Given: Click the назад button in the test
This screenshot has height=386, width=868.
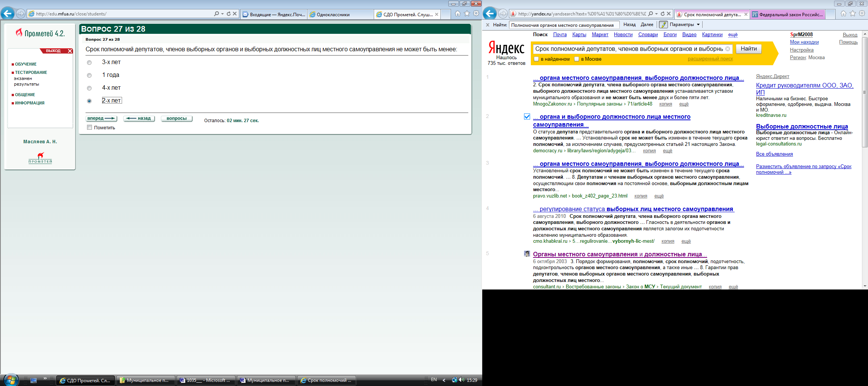Looking at the screenshot, I should click(x=139, y=118).
